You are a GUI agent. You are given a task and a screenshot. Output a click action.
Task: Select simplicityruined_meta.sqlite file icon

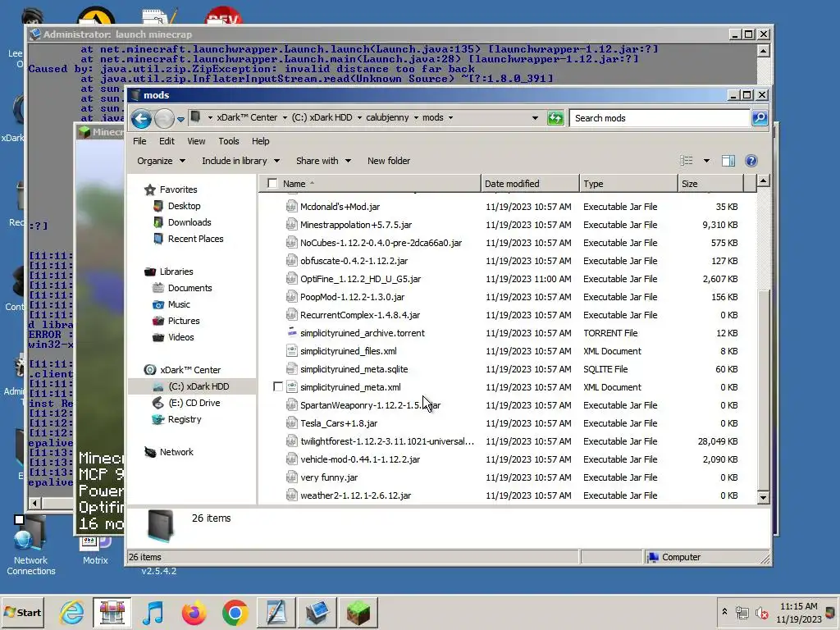click(291, 369)
